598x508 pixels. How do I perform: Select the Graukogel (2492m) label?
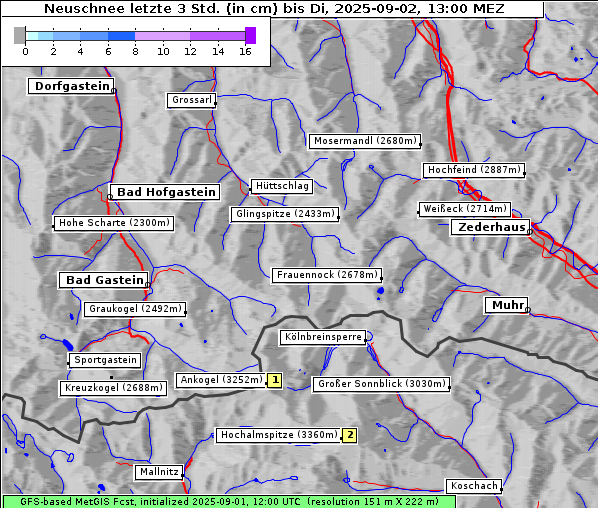pos(135,309)
